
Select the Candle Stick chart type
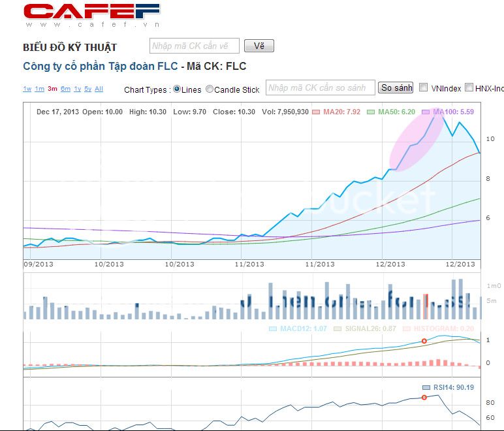coord(210,89)
